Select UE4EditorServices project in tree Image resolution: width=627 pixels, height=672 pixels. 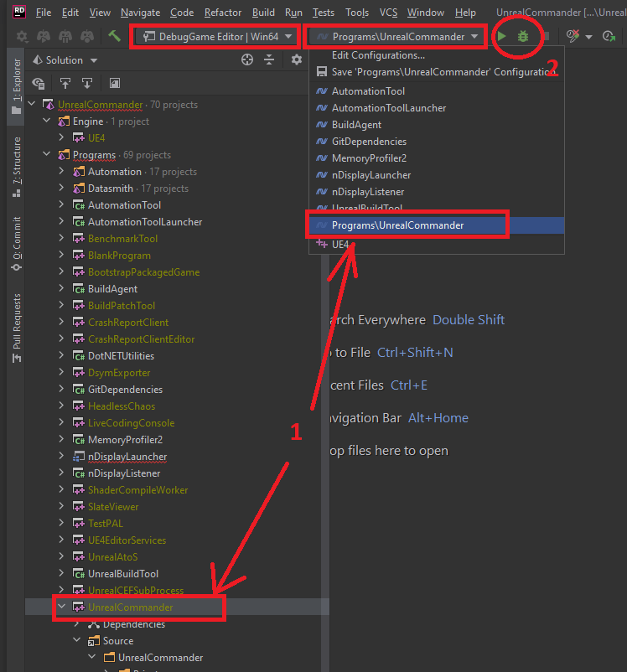tap(127, 540)
